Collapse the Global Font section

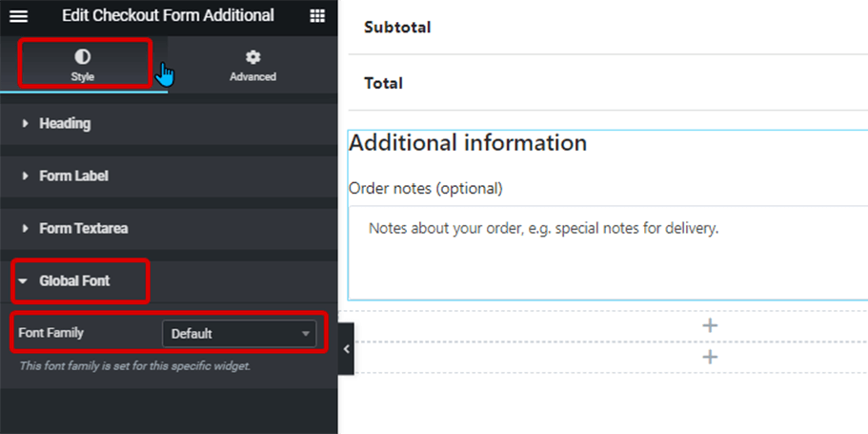pyautogui.click(x=74, y=281)
